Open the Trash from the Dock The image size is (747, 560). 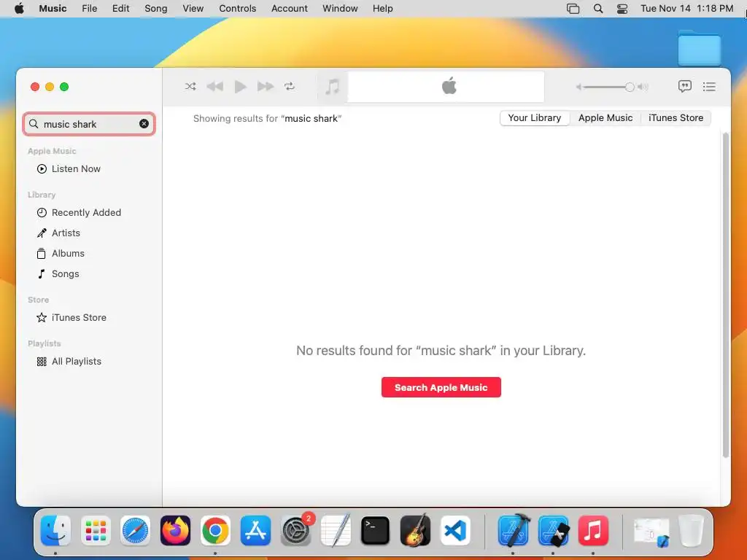(692, 531)
